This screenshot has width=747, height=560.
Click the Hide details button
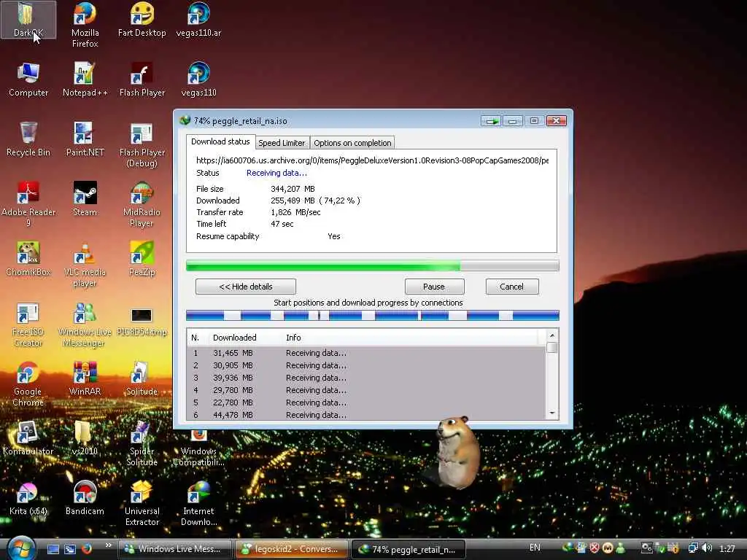(245, 287)
